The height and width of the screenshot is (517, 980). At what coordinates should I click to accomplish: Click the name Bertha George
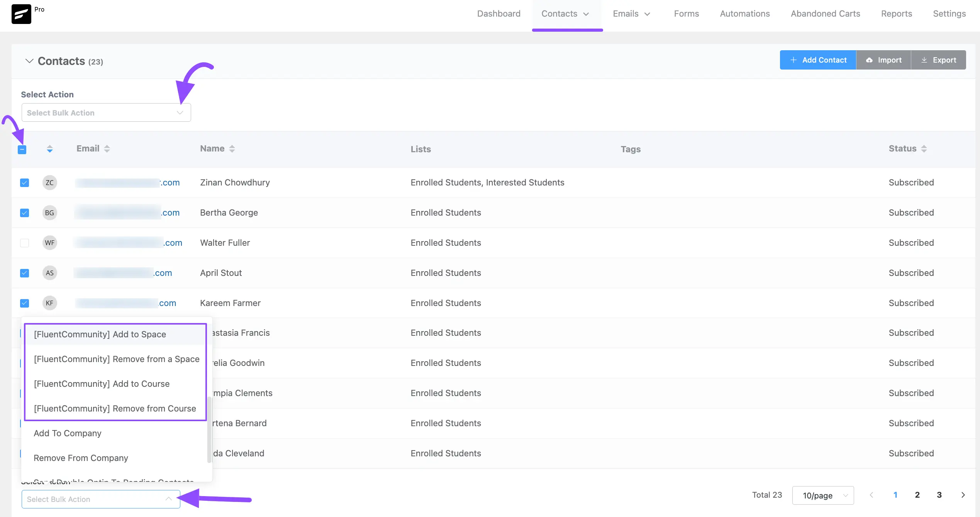click(229, 213)
